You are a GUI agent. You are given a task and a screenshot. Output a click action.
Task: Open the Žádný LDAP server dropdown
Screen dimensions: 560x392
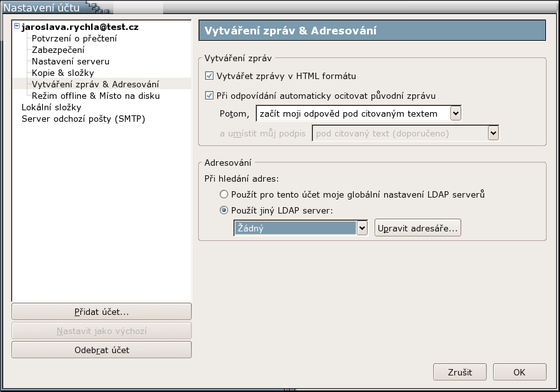click(362, 228)
